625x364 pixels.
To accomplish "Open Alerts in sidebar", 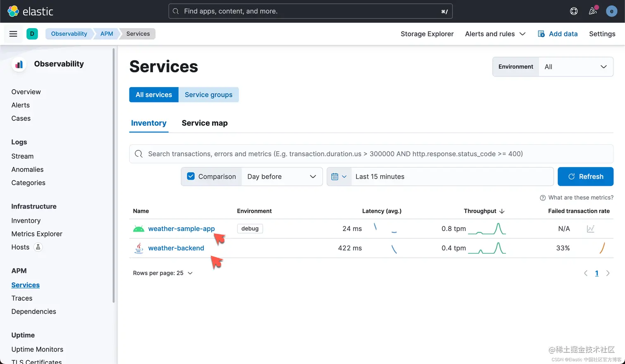I will [21, 105].
